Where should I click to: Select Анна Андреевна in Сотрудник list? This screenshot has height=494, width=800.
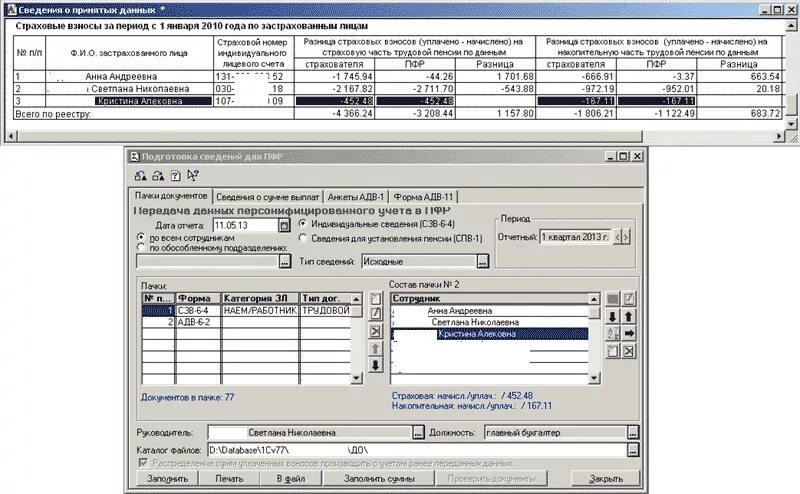[x=490, y=310]
